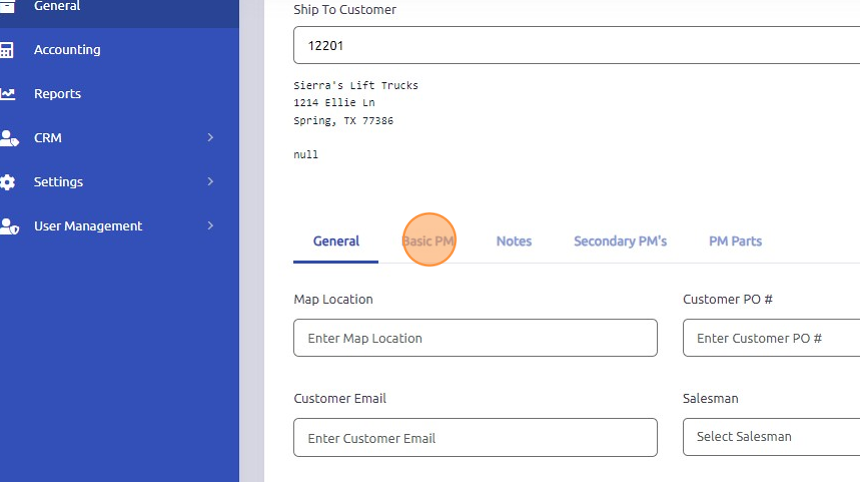This screenshot has height=482, width=860.
Task: Click the Settings gear icon
Action: (8, 182)
